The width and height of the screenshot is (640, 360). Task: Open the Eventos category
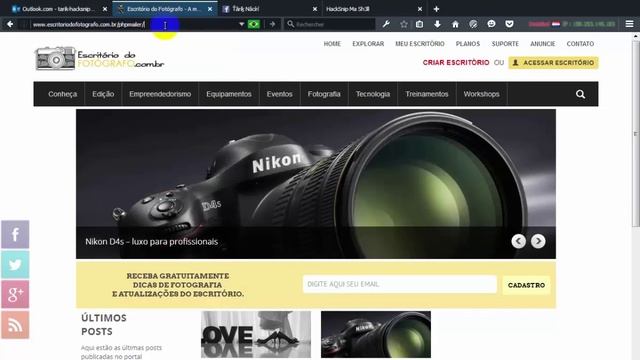279,94
